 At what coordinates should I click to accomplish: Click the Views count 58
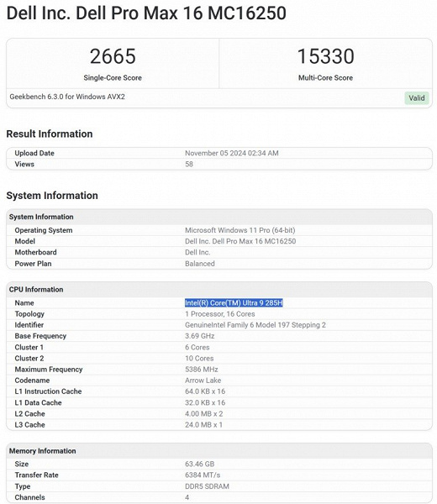[189, 165]
